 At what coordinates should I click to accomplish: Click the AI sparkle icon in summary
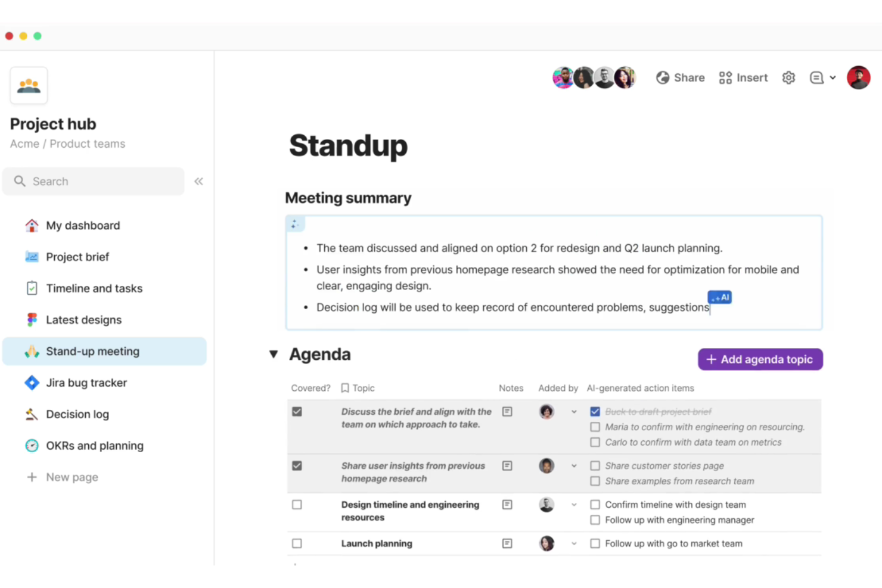[x=295, y=224]
